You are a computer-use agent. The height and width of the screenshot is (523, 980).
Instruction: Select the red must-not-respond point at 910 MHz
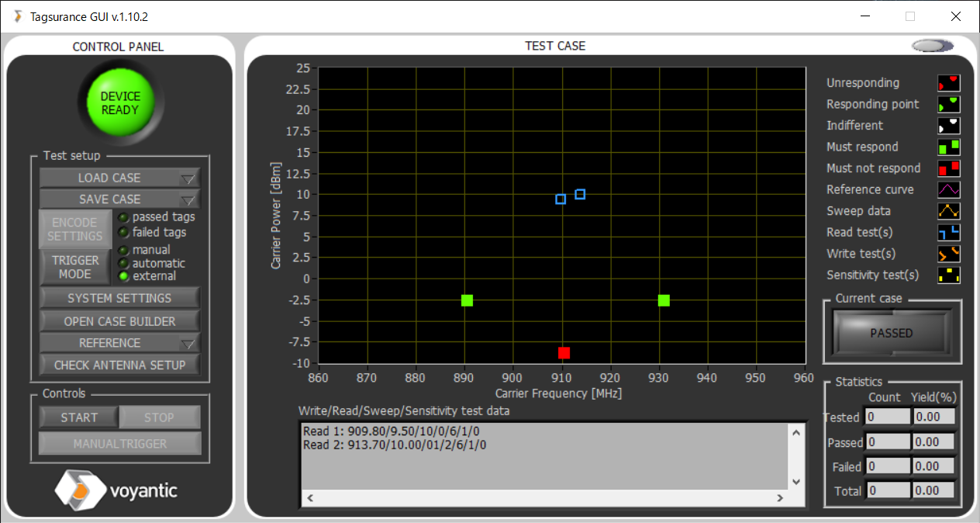pyautogui.click(x=564, y=353)
